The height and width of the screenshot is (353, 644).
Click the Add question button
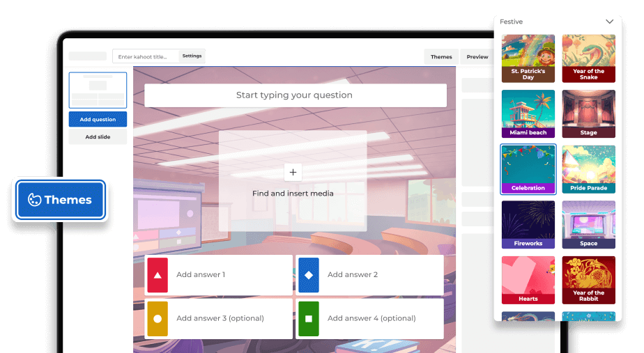(x=98, y=120)
